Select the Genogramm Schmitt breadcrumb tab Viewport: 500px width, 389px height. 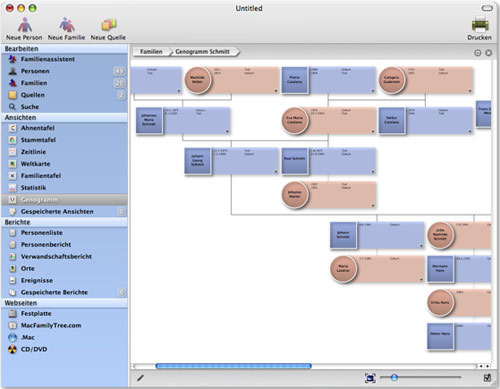pos(202,52)
